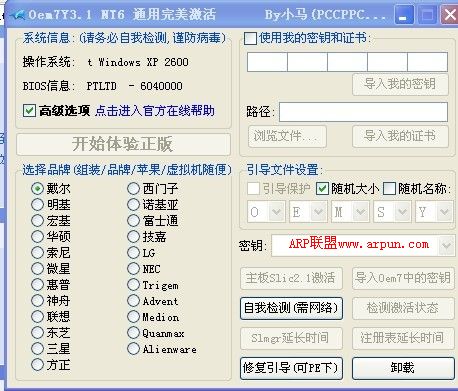
Task: Pick the 神舟 brand option
Action: click(37, 301)
